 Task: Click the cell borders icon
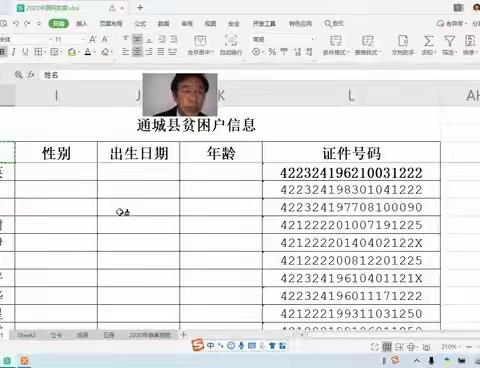point(38,52)
